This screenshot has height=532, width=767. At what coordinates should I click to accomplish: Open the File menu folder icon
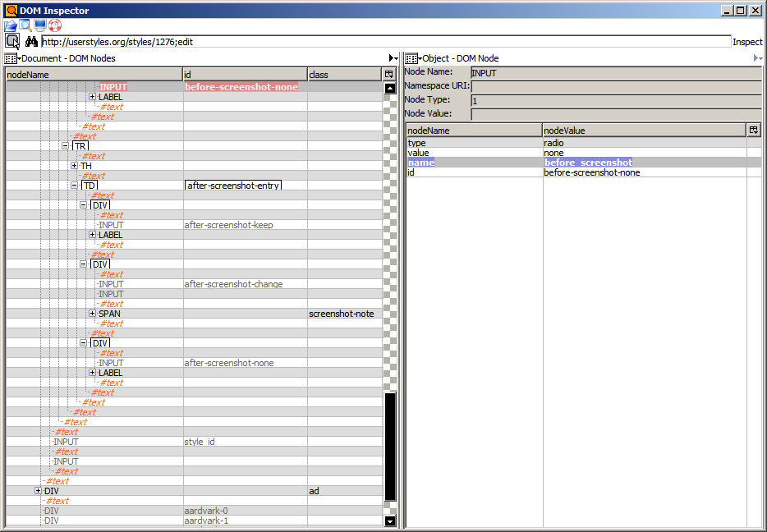(11, 26)
